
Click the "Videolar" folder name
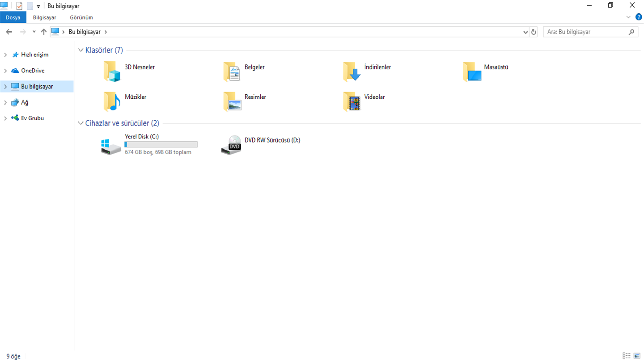(x=374, y=97)
